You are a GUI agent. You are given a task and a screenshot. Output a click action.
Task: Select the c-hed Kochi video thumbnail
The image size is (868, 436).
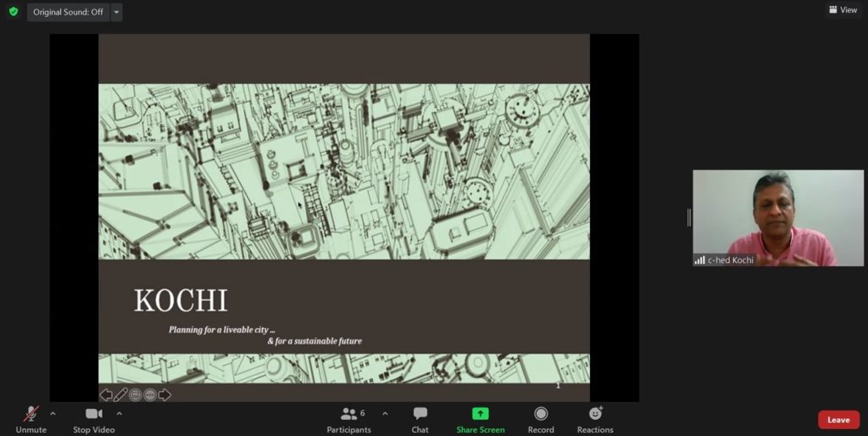tap(777, 218)
